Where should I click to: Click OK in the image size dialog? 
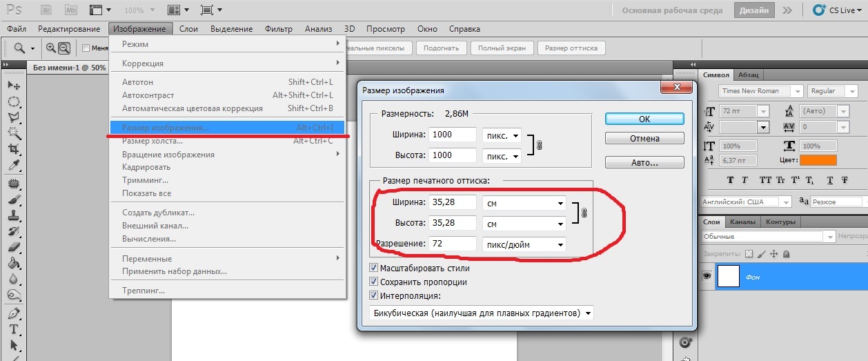(x=644, y=119)
